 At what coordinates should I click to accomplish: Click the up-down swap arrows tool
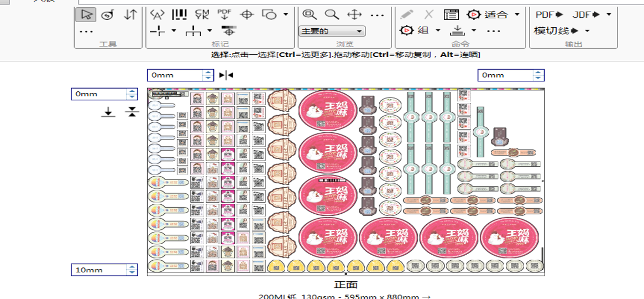click(x=130, y=15)
